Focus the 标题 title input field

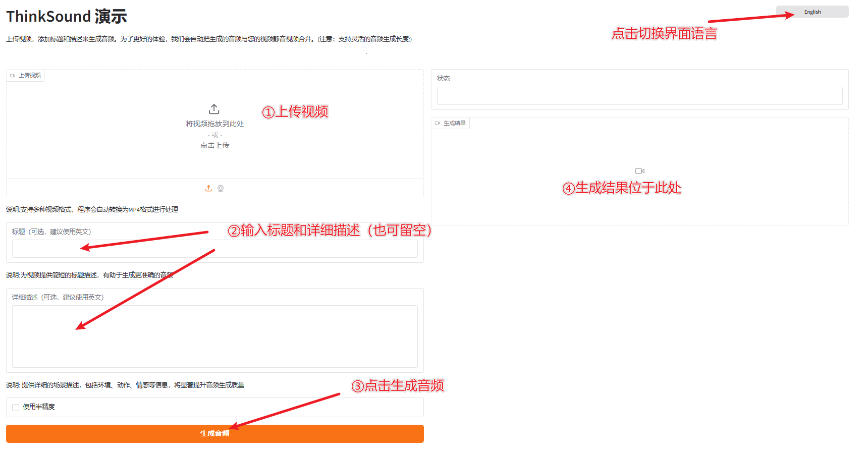pyautogui.click(x=215, y=249)
